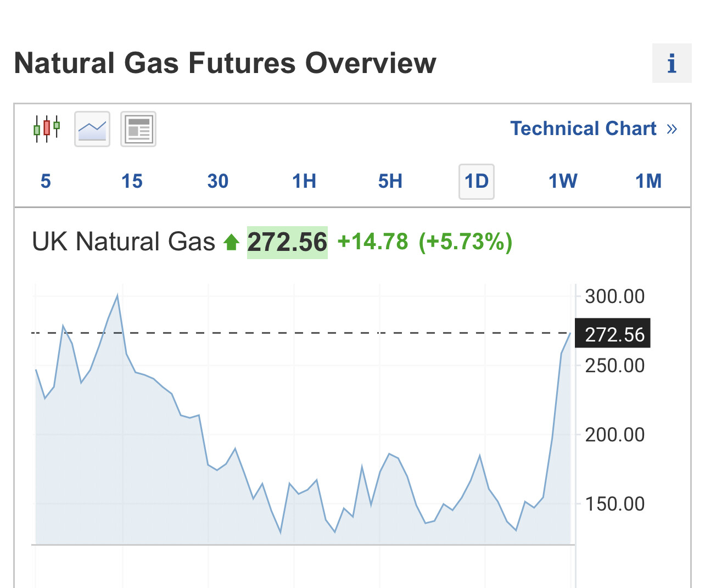Switch to the 30 minute interval

218,181
